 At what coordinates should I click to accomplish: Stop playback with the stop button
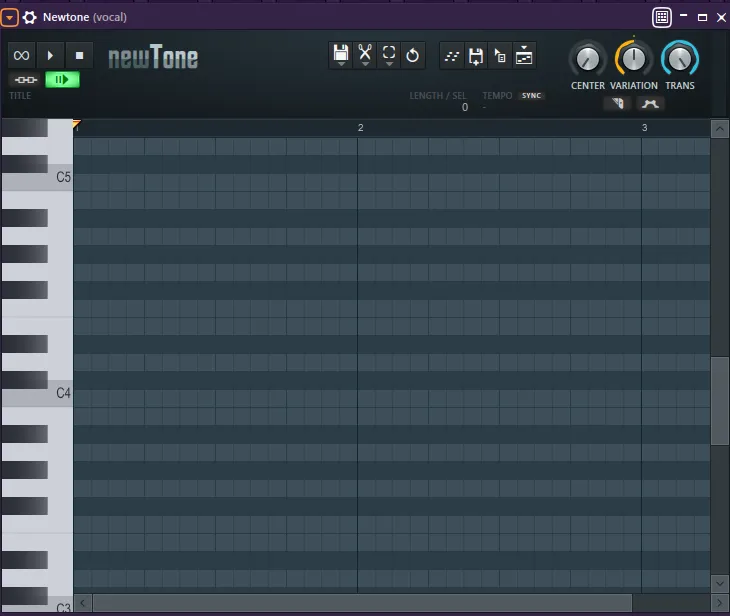point(79,55)
